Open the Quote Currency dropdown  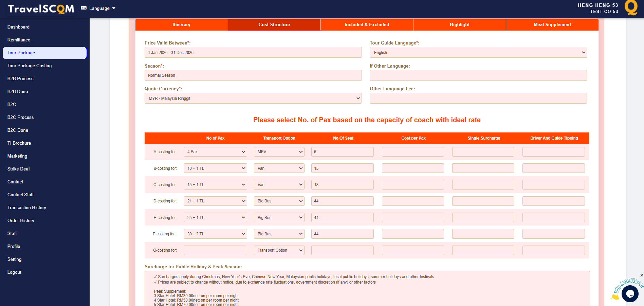(253, 98)
